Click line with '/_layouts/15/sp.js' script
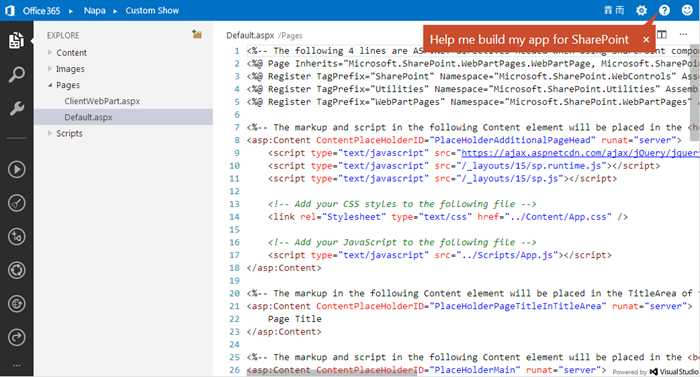 (x=442, y=179)
